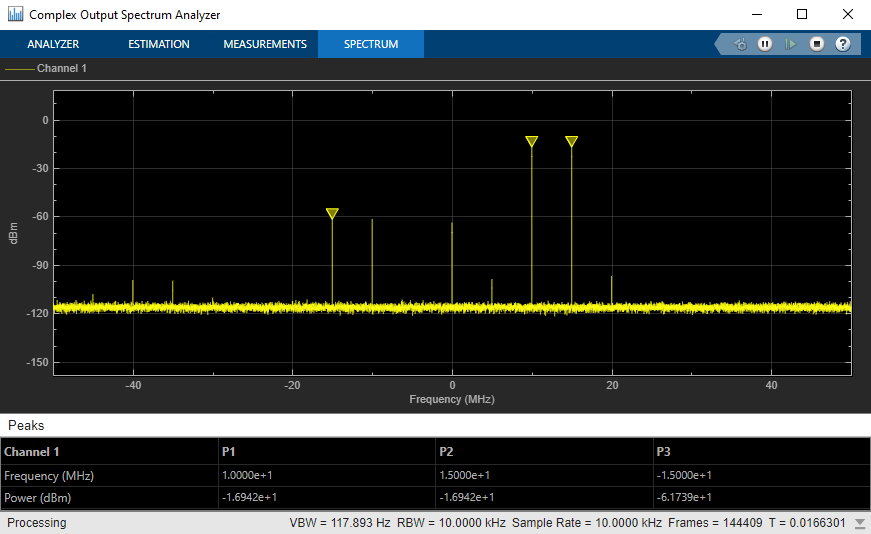This screenshot has height=534, width=871.
Task: Click the spectrum analyzer window icon
Action: point(16,14)
